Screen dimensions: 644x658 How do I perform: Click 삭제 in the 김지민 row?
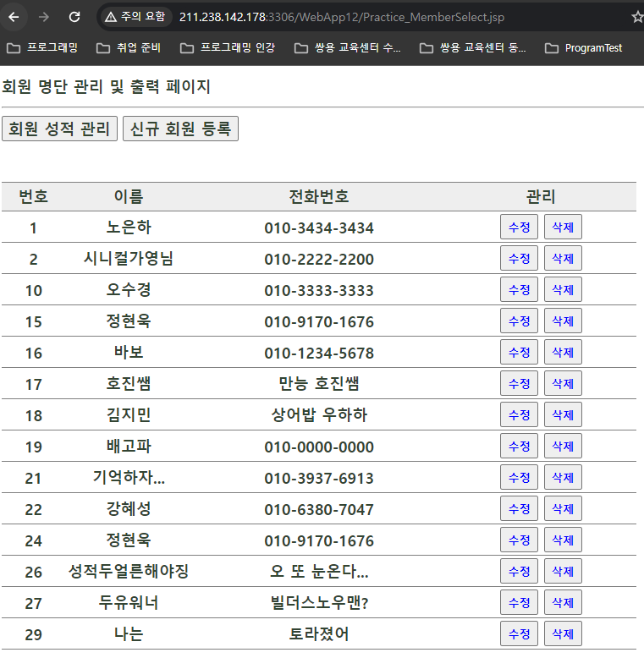tap(563, 414)
